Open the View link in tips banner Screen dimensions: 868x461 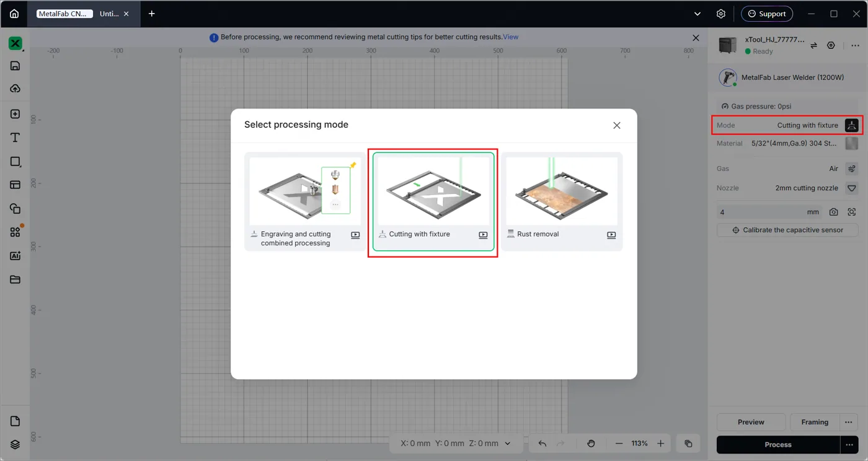[x=511, y=37]
